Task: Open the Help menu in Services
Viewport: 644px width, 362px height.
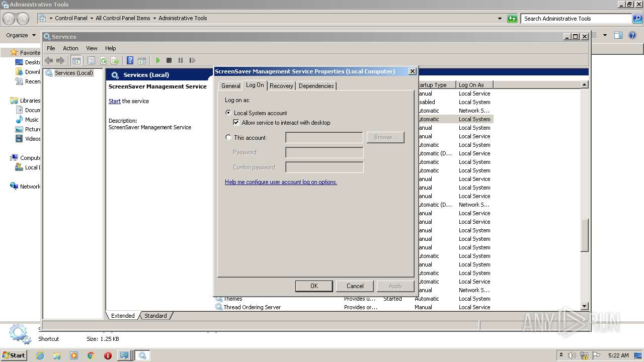Action: coord(110,48)
